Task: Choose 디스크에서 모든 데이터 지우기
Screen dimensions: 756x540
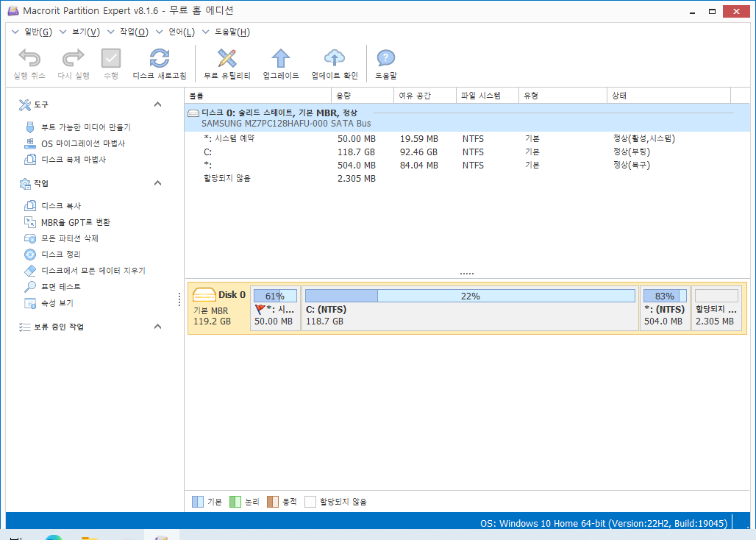Action: click(93, 271)
